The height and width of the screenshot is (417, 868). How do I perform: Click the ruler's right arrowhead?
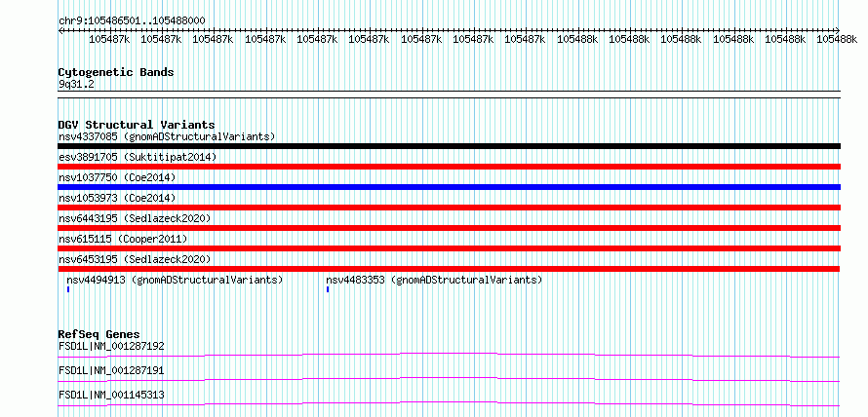[838, 30]
